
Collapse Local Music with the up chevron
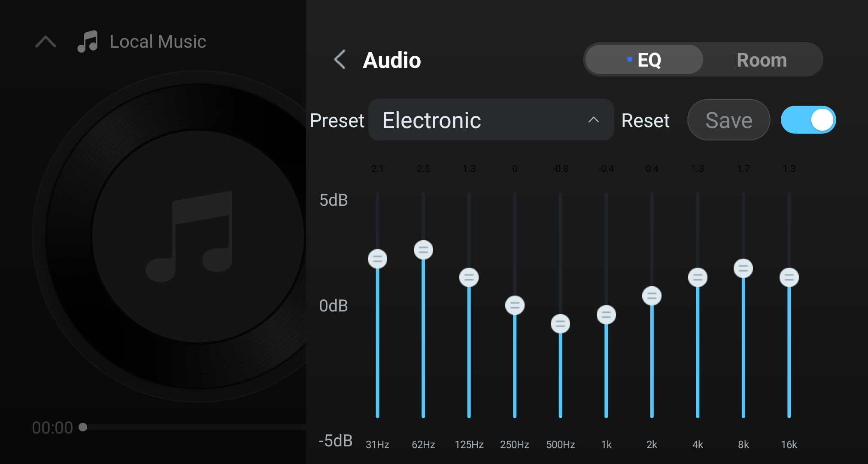46,42
